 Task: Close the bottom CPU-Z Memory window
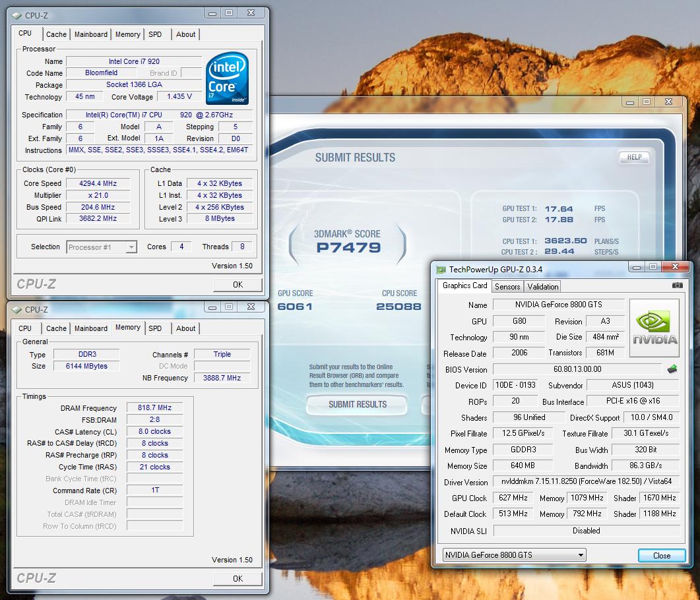[x=251, y=307]
